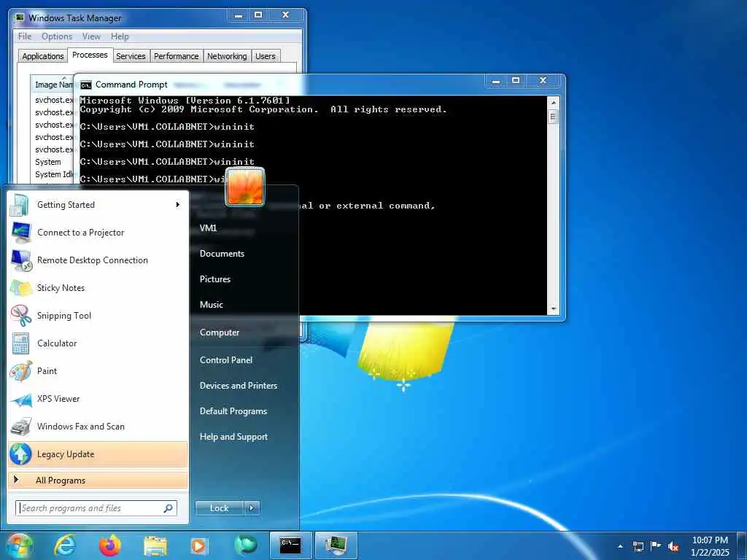Open Action Center flag icon
Screen dimensions: 747x560
tap(656, 545)
